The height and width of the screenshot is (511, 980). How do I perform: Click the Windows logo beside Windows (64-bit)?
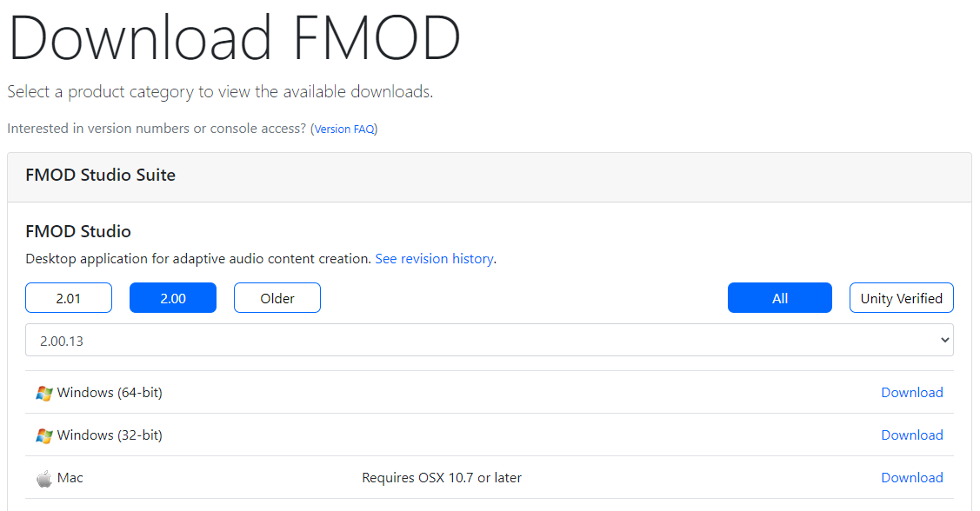tap(44, 392)
